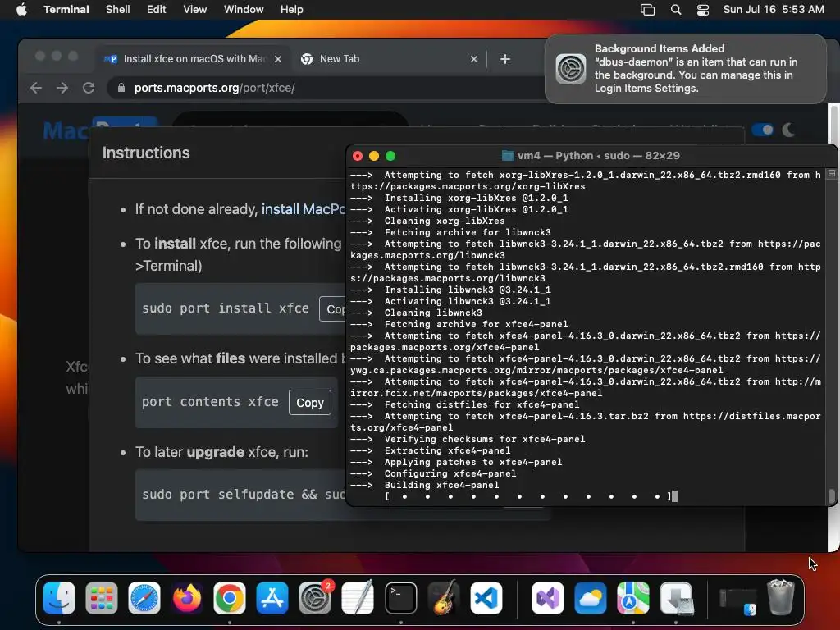Image resolution: width=840 pixels, height=630 pixels.
Task: Open the purple Visual Studio icon in dock
Action: click(547, 598)
